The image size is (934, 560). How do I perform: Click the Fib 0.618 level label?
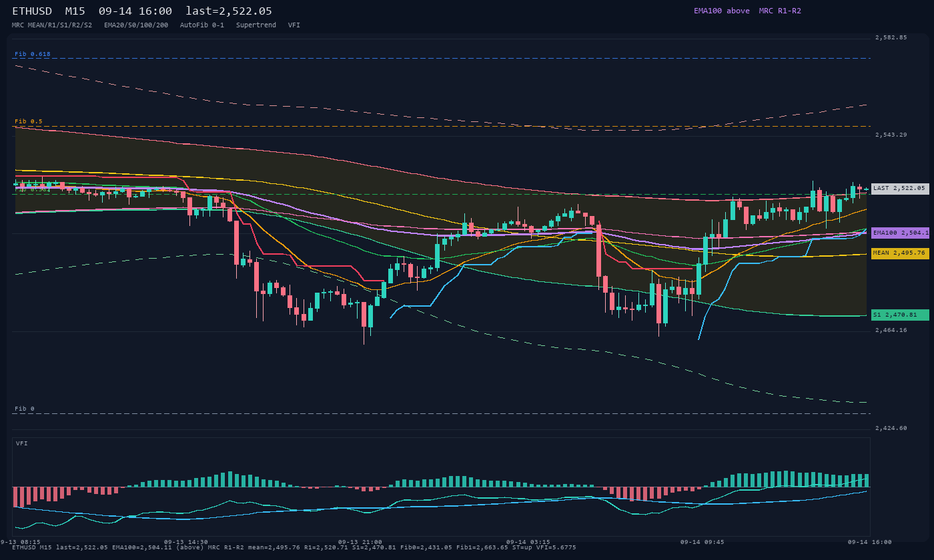(x=33, y=54)
